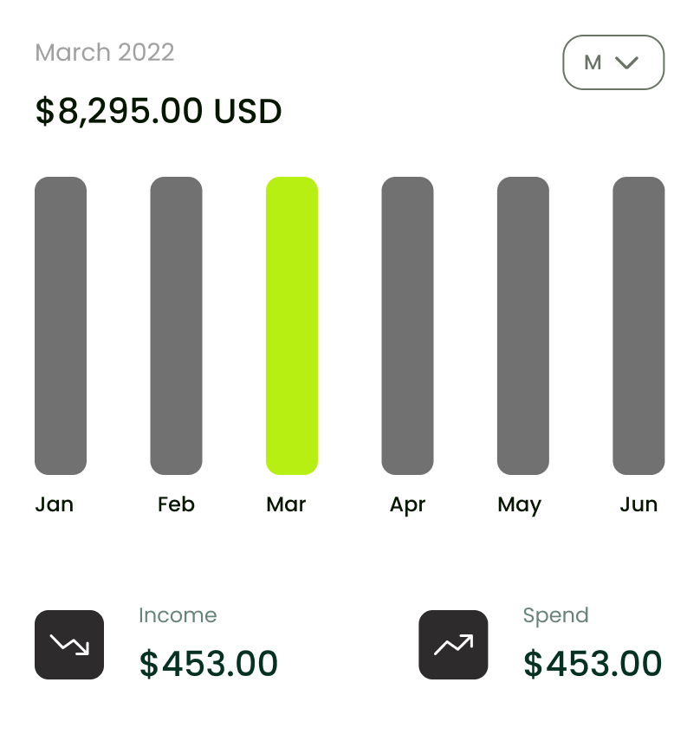Click the Jan month label
This screenshot has width=700, height=754.
pos(55,504)
